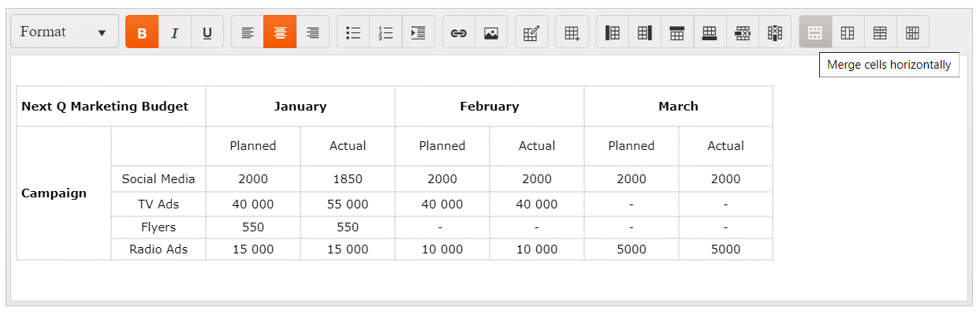The height and width of the screenshot is (315, 980).
Task: Align text to the right
Action: click(x=313, y=32)
